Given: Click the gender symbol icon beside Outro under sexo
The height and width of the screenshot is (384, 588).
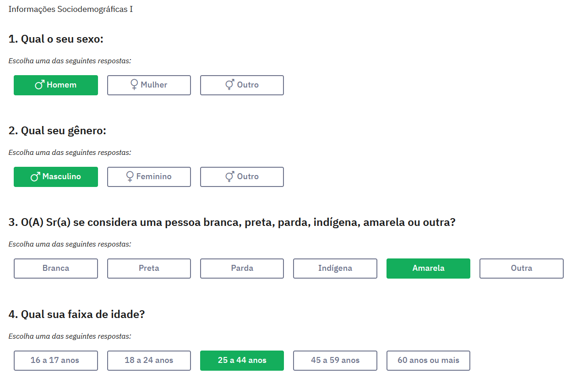Looking at the screenshot, I should tap(230, 85).
